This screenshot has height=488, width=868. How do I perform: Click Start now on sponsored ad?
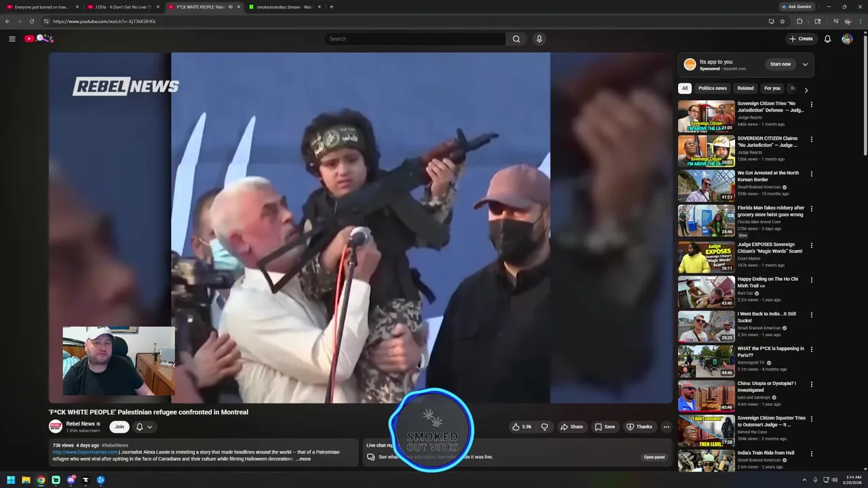[x=780, y=64]
